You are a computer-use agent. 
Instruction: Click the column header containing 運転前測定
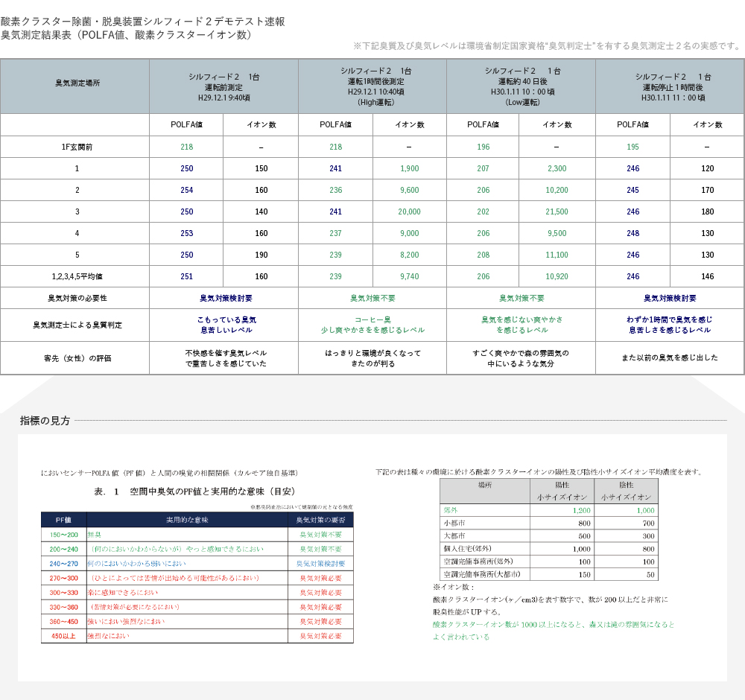[x=223, y=87]
